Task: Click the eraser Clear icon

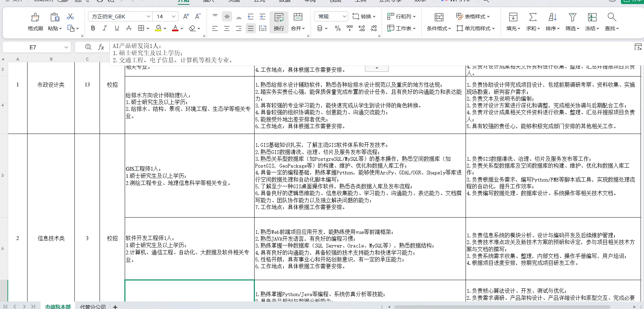Action: pos(192,28)
